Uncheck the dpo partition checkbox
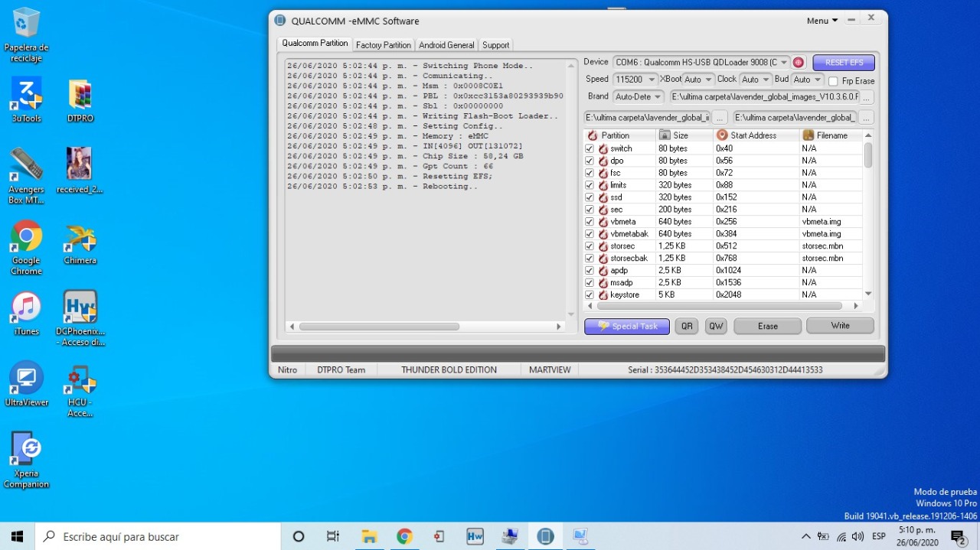Viewport: 980px width, 550px height. pos(590,161)
